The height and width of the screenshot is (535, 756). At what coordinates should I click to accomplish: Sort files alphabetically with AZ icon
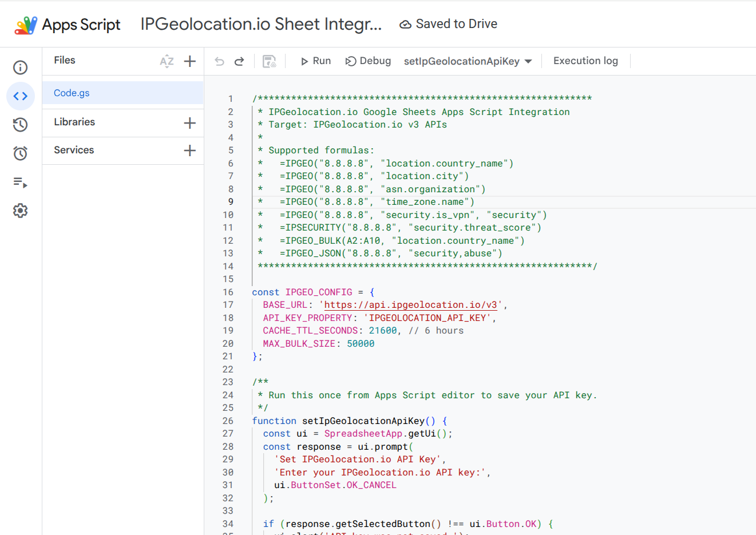click(167, 61)
